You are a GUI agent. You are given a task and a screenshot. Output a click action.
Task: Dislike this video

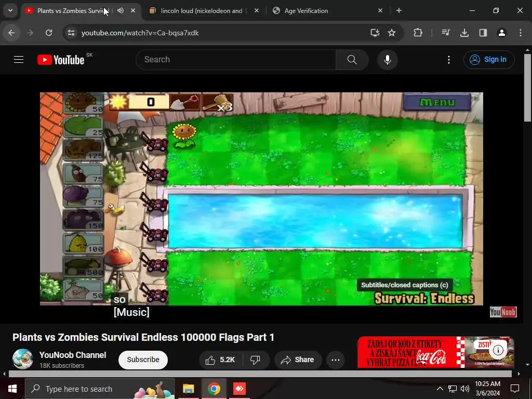256,360
